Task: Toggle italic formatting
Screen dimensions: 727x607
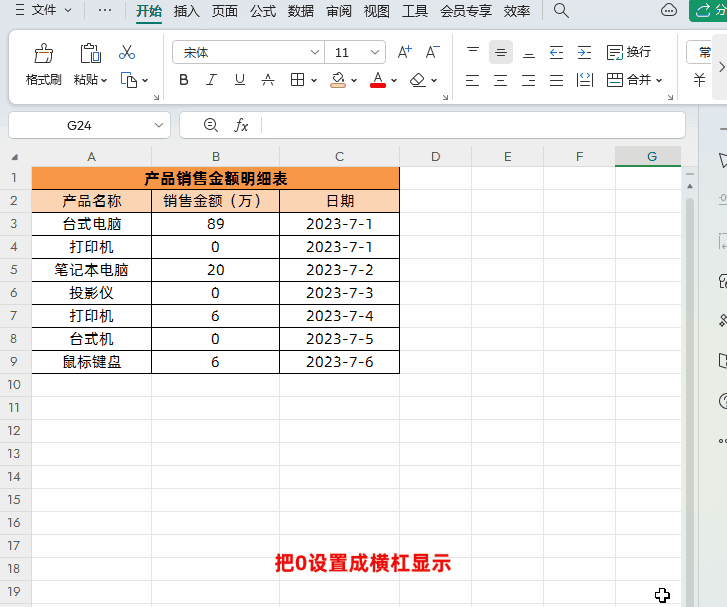Action: [x=211, y=80]
